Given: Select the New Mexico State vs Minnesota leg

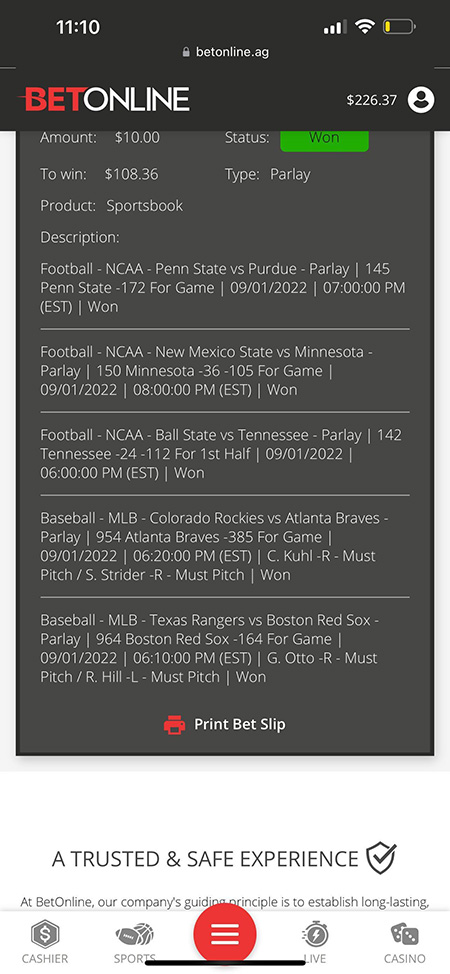Looking at the screenshot, I should [x=225, y=371].
